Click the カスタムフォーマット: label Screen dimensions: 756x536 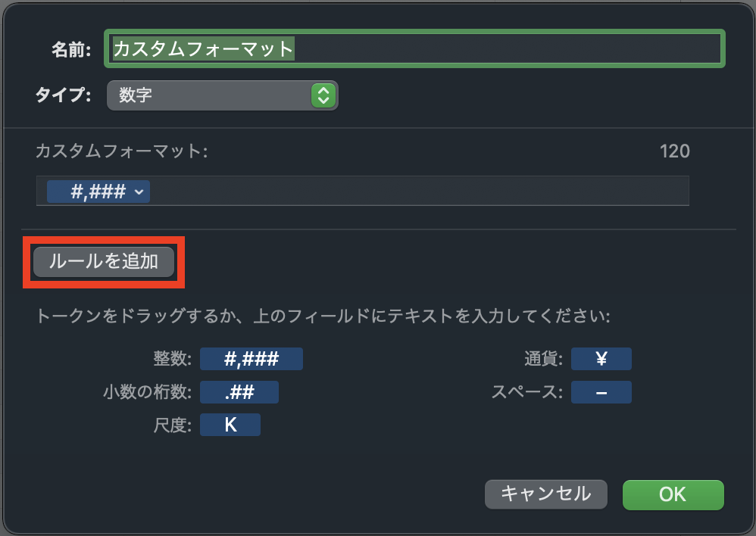coord(121,151)
